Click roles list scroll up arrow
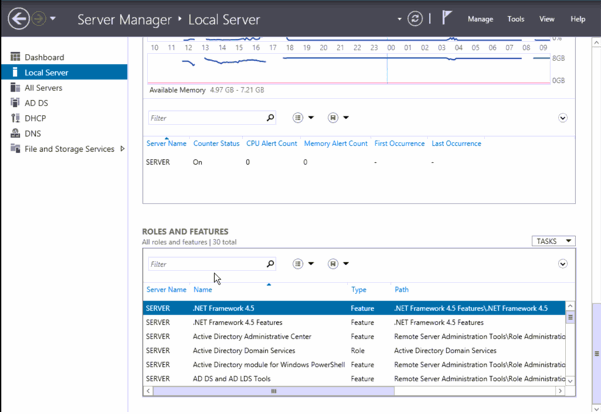Screen dimensions: 601x414 570,306
